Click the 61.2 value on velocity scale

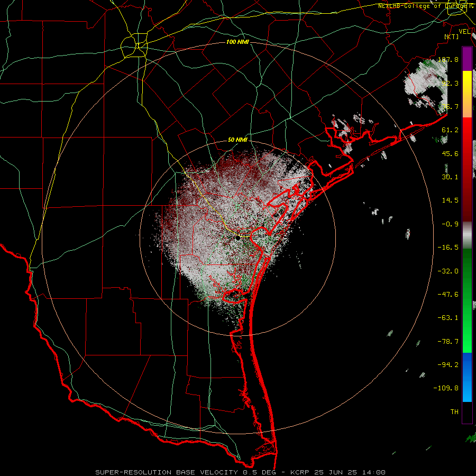(x=450, y=130)
